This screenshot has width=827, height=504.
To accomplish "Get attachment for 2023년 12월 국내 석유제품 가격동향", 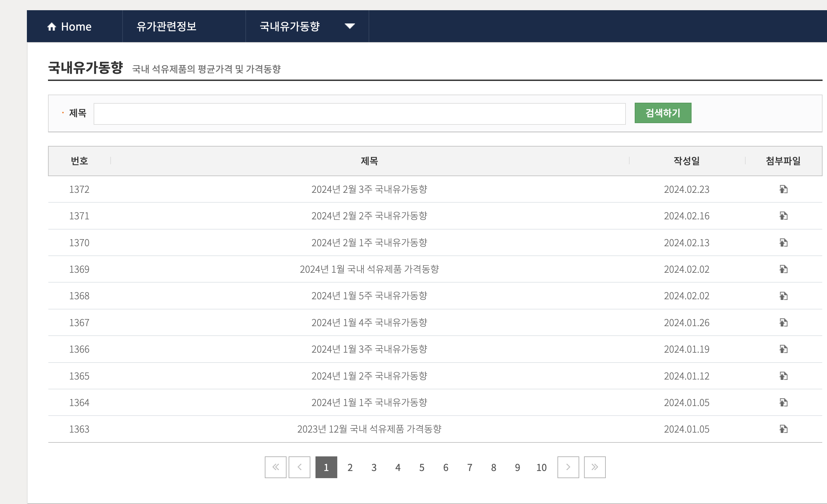I will (x=783, y=429).
